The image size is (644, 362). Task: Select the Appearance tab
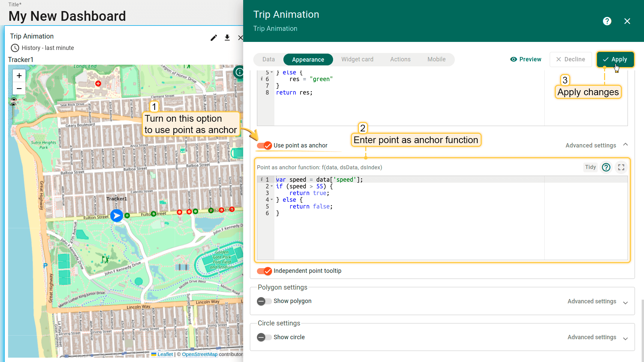308,60
